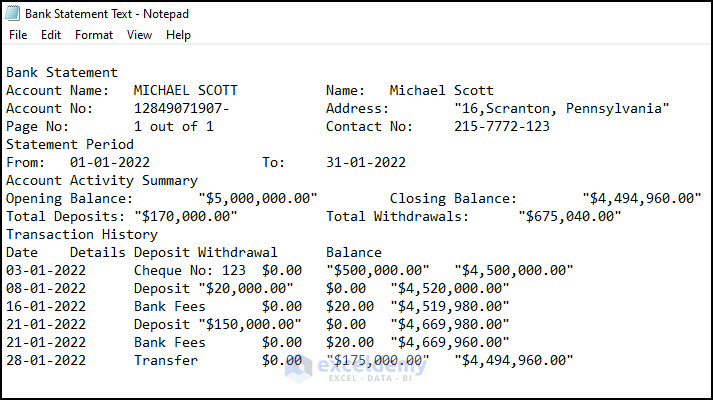Click the 28-01-2022 Transfer row date
The image size is (713, 400).
[46, 361]
